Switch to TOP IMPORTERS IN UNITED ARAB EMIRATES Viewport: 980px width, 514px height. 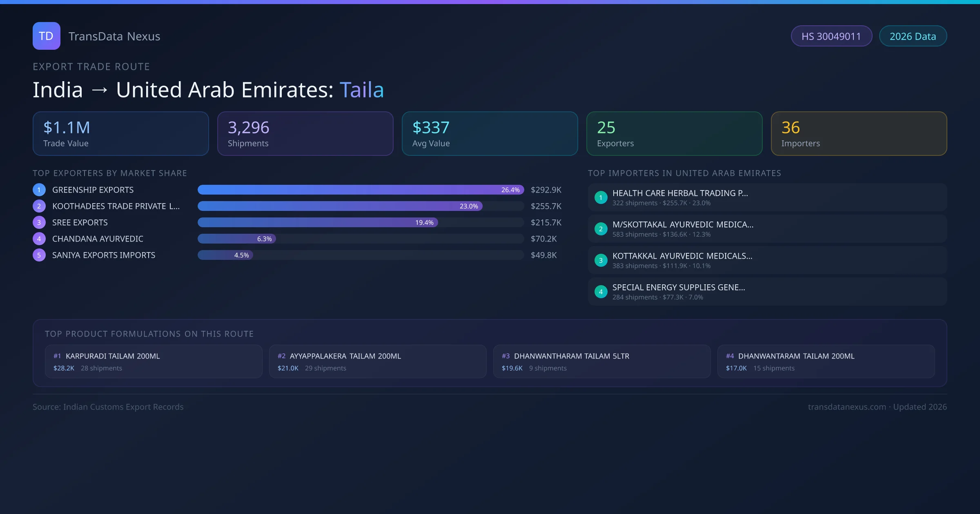point(685,173)
